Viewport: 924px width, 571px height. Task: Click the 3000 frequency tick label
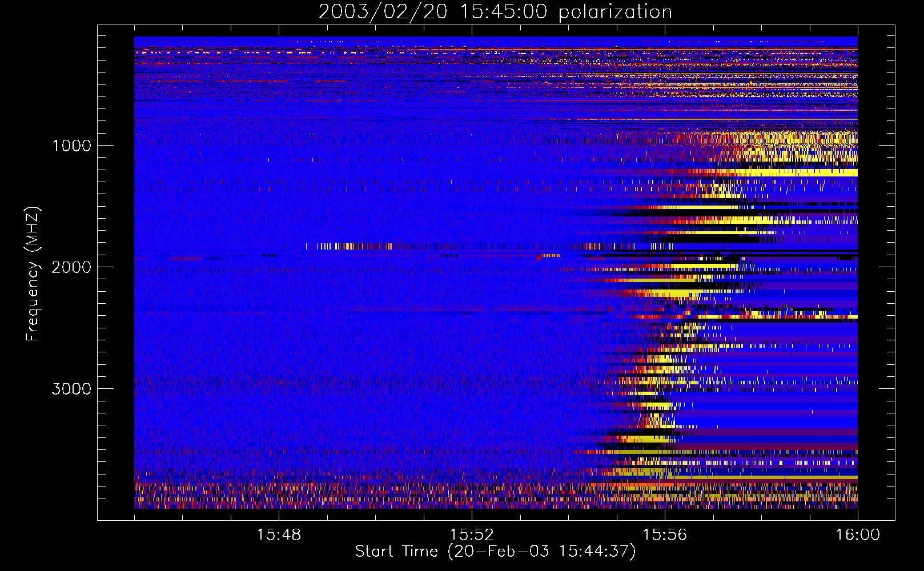pos(71,389)
